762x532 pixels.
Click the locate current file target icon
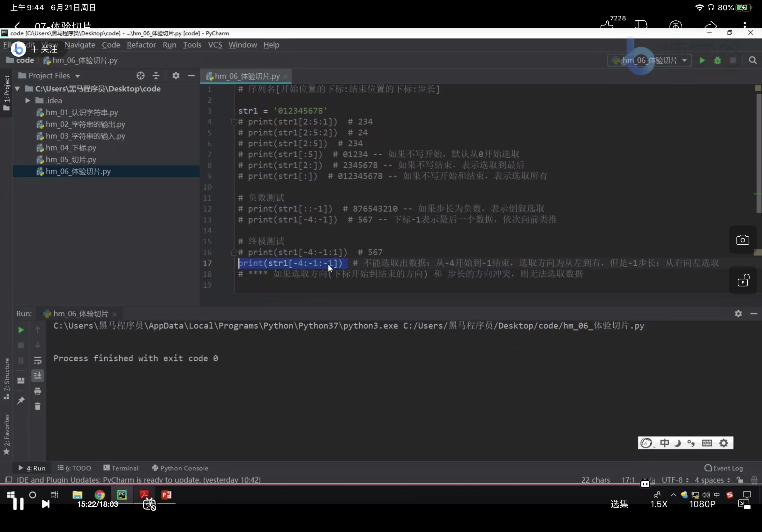tap(140, 76)
